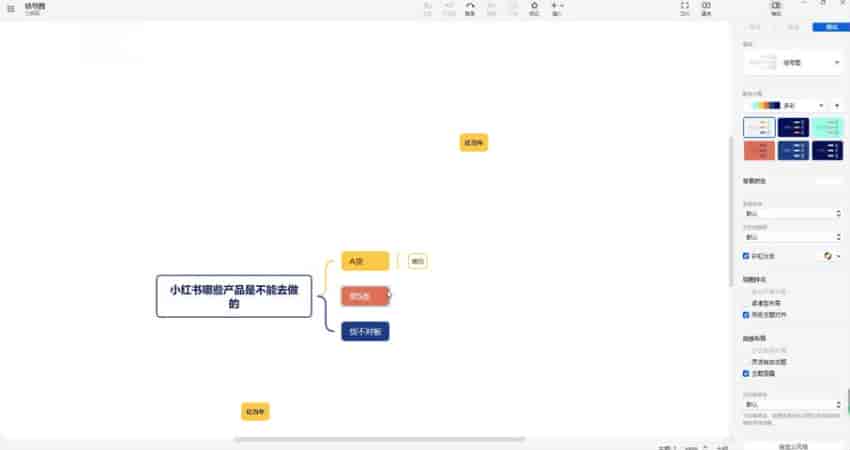Click the button at format panel bottom
This screenshot has height=450, width=850.
(793, 446)
